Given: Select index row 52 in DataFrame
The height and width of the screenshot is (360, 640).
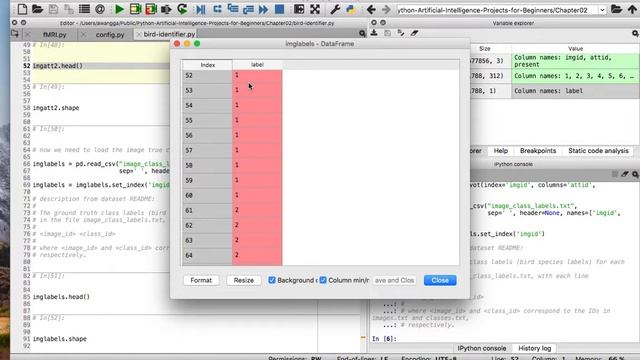Looking at the screenshot, I should [x=207, y=76].
